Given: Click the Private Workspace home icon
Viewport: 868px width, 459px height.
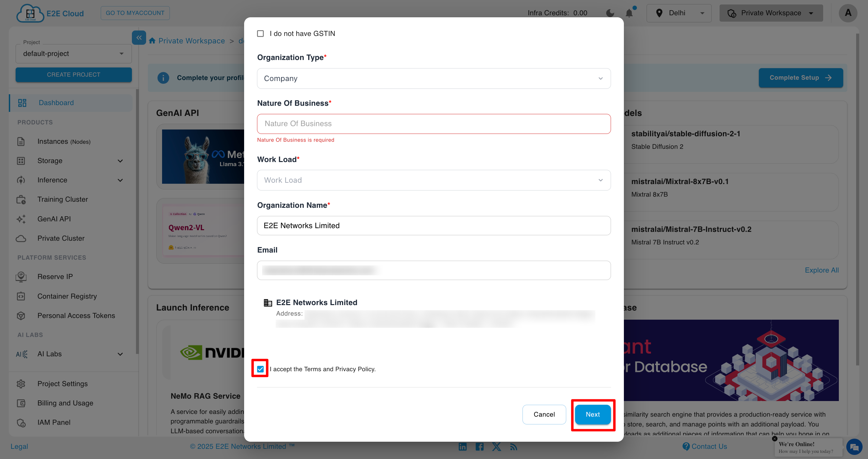Looking at the screenshot, I should click(x=152, y=41).
